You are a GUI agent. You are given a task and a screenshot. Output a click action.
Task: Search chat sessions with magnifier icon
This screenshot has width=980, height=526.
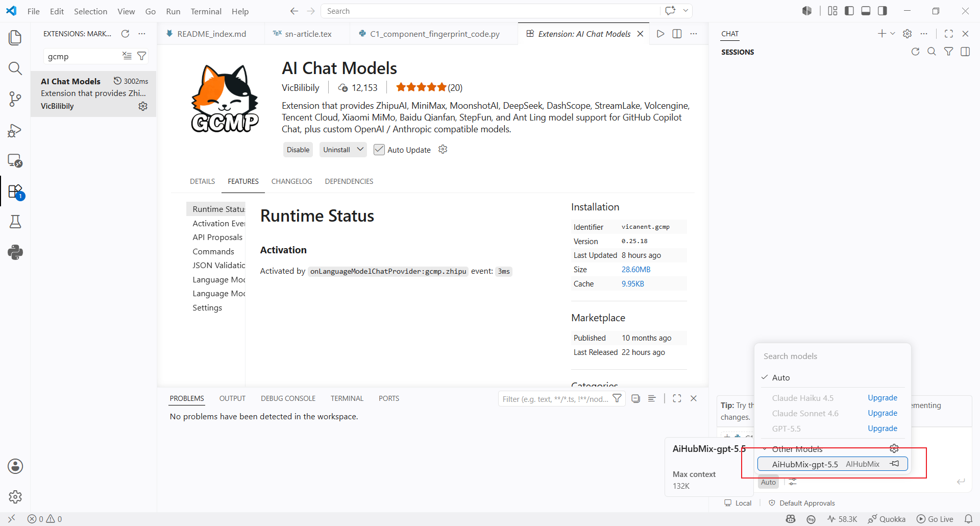click(932, 52)
